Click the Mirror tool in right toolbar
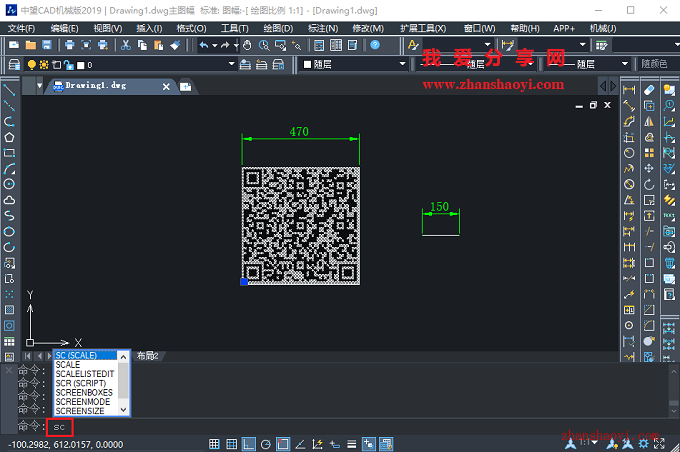This screenshot has width=680, height=452. [x=649, y=121]
